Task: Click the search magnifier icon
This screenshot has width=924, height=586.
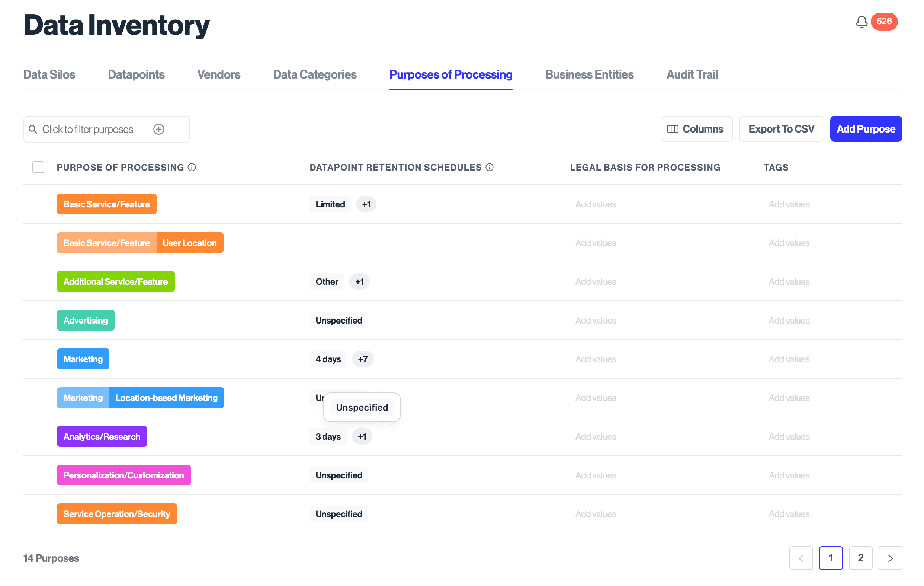Action: [x=33, y=129]
